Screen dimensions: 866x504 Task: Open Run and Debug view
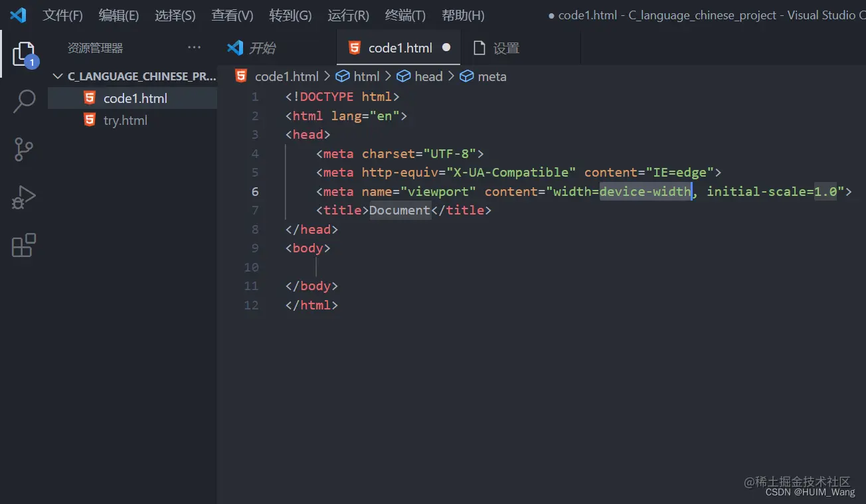click(24, 197)
